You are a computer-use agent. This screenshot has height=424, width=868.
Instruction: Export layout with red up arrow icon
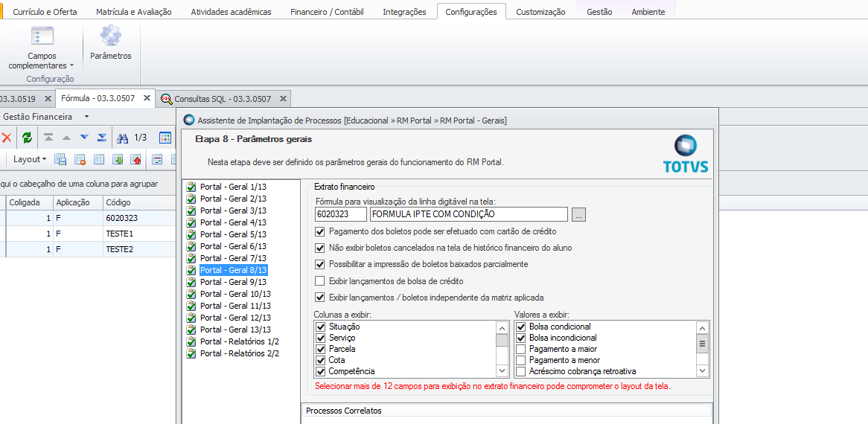(136, 159)
